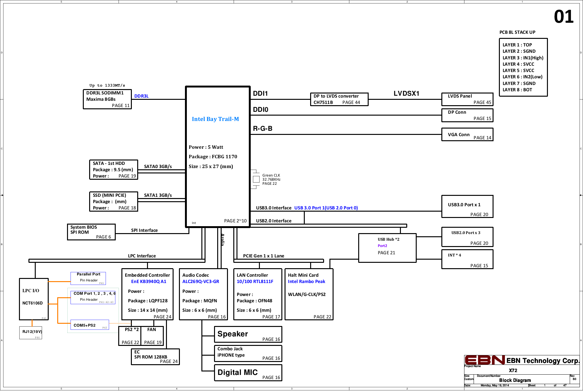
Task: Select the Combo Jack iPHONE type block
Action: tap(248, 353)
